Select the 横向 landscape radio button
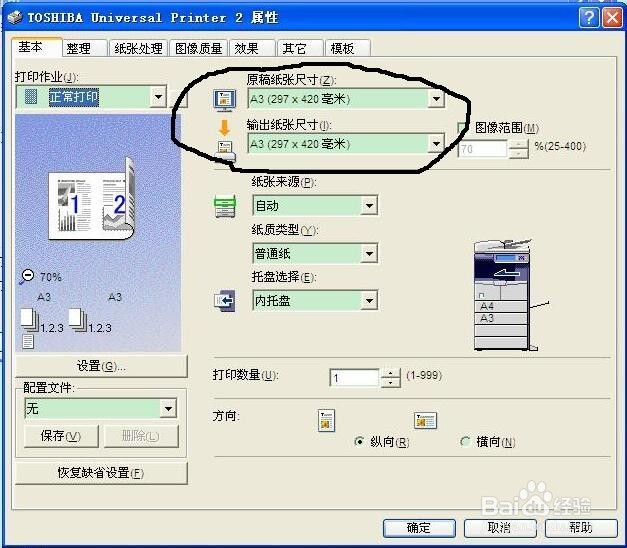 click(x=465, y=442)
